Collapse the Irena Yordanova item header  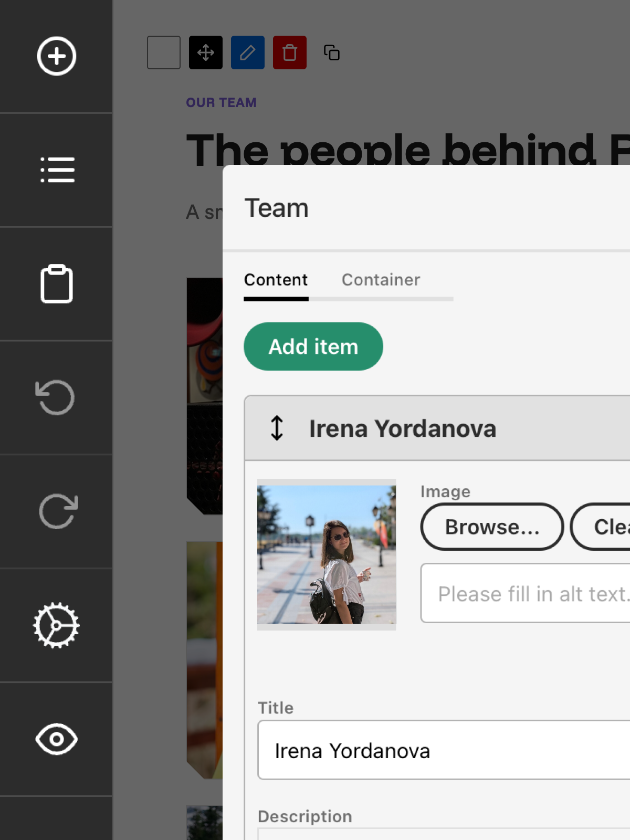coord(438,428)
